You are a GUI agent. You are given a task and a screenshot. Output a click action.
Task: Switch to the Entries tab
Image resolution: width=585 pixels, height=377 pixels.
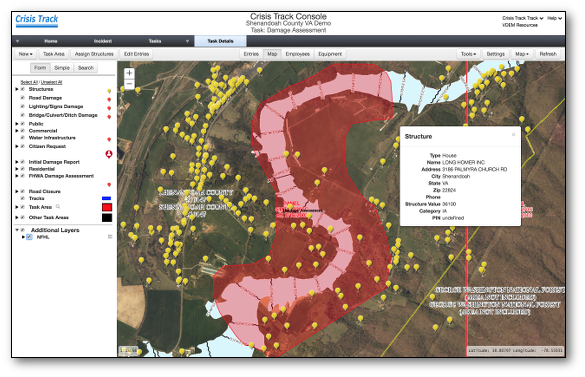(251, 54)
